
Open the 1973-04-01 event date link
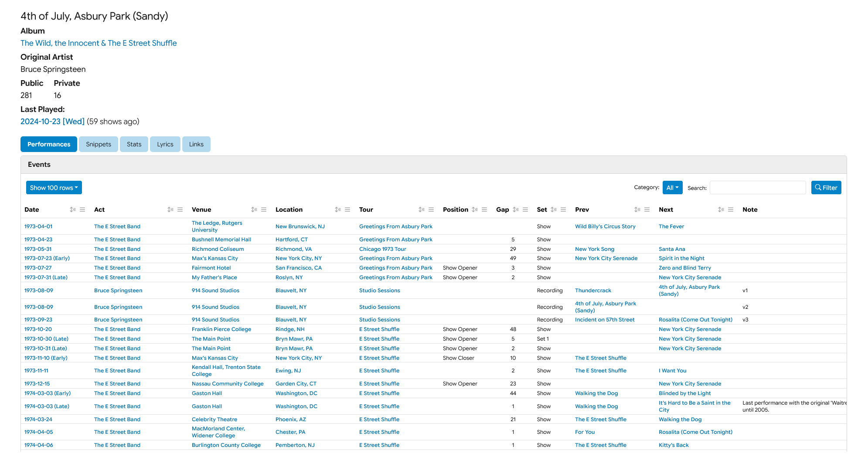pyautogui.click(x=38, y=226)
